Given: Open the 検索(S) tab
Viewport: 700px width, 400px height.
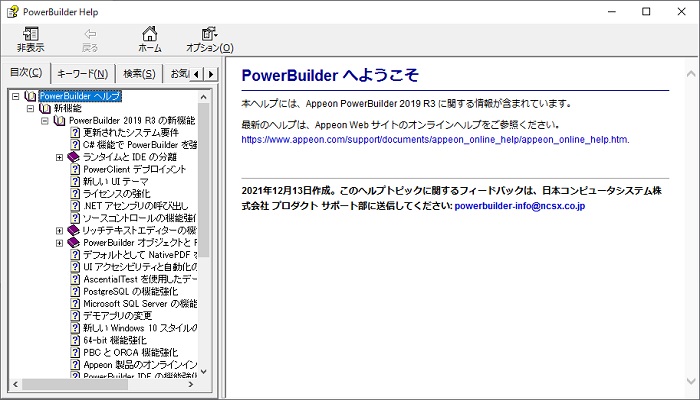Looking at the screenshot, I should coord(139,74).
